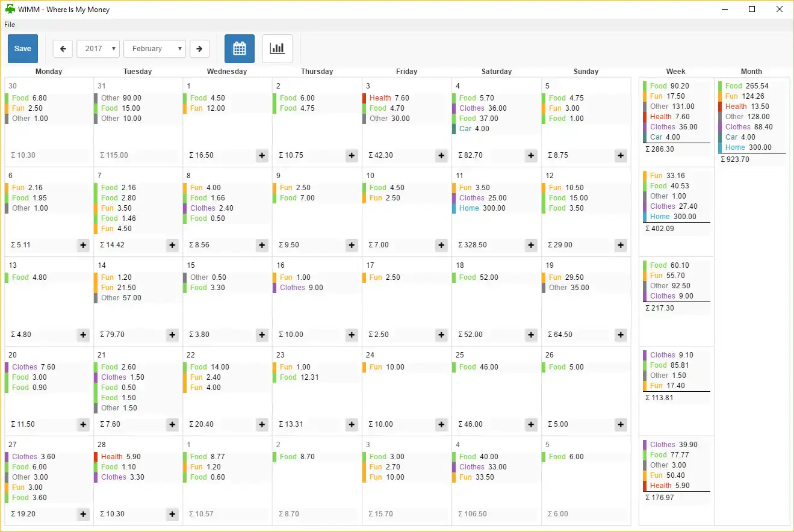This screenshot has height=532, width=794.
Task: Select Food 12.31 entry on Thursday 23
Action: coord(315,377)
